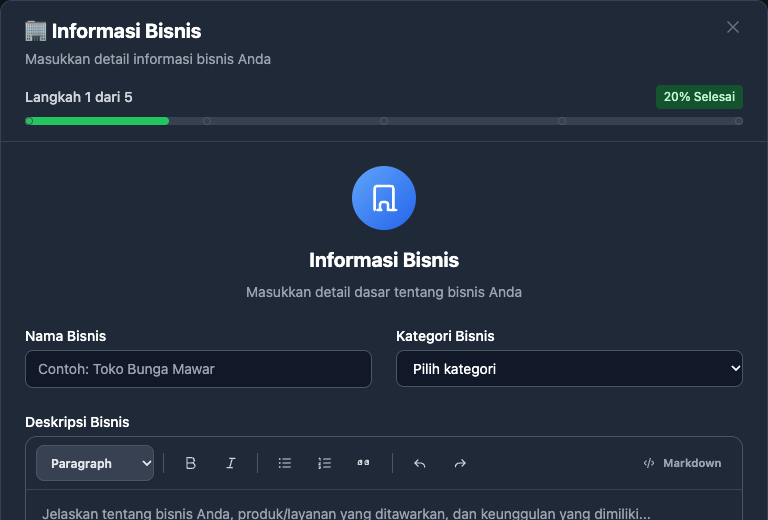The image size is (768, 520).
Task: Insert a numbered list
Action: point(324,463)
